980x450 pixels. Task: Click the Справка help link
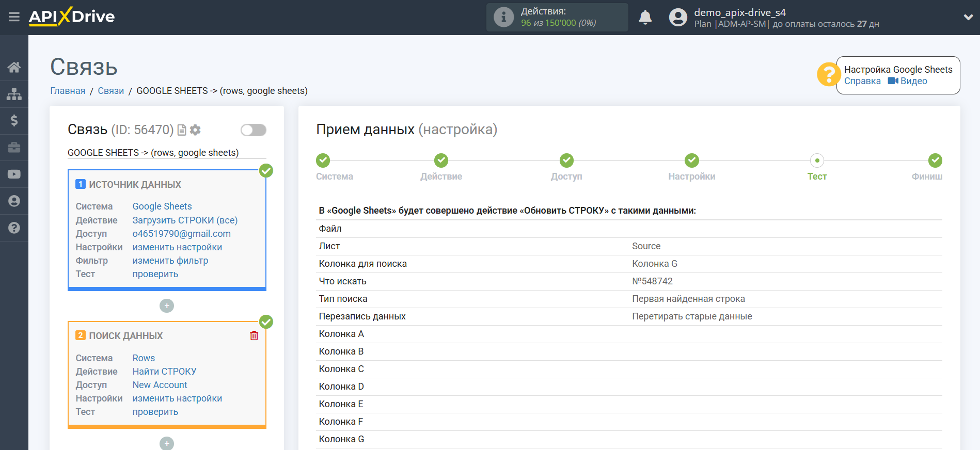click(x=862, y=81)
